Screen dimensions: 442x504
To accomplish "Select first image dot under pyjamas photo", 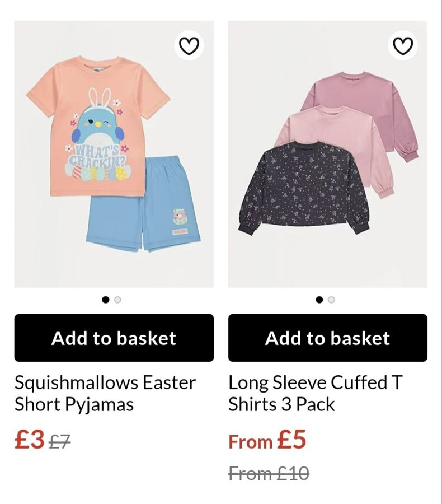I will pyautogui.click(x=106, y=300).
